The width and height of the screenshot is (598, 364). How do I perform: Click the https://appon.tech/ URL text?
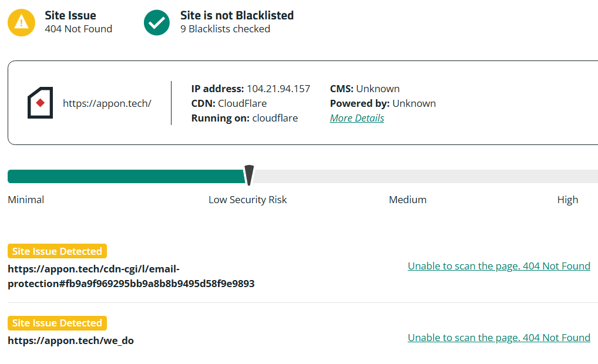(107, 103)
